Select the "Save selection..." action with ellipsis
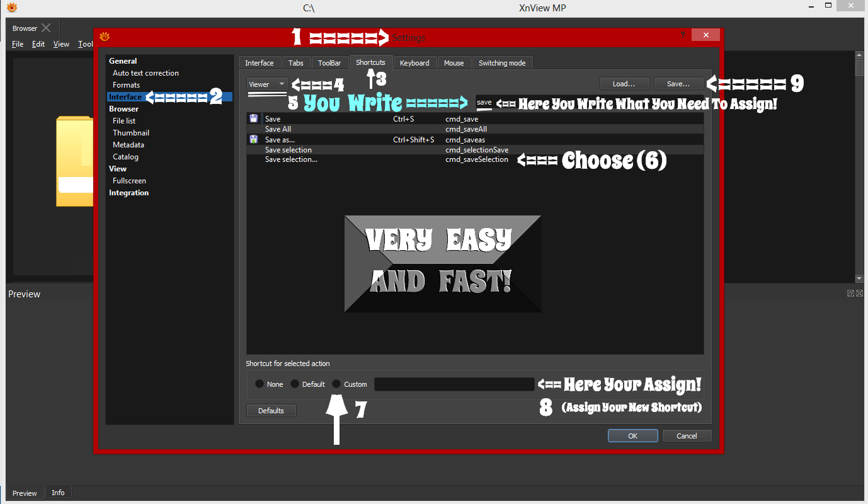This screenshot has height=504, width=868. 475,160
